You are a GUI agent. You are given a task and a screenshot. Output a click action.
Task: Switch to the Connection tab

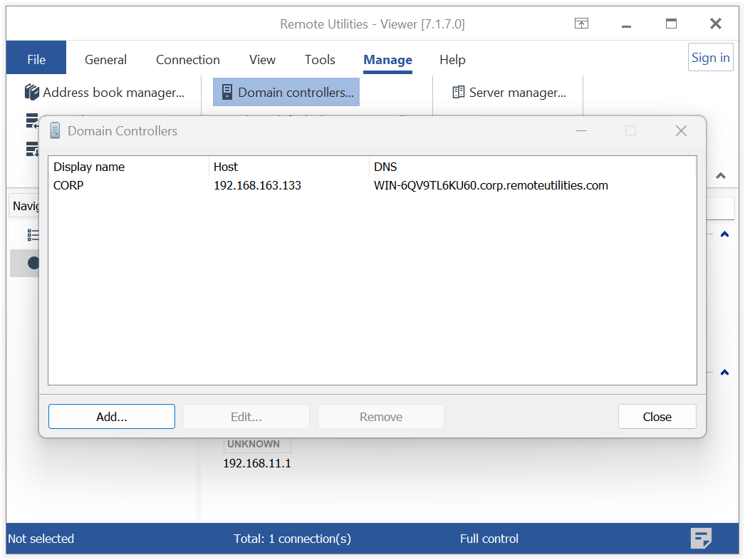188,60
